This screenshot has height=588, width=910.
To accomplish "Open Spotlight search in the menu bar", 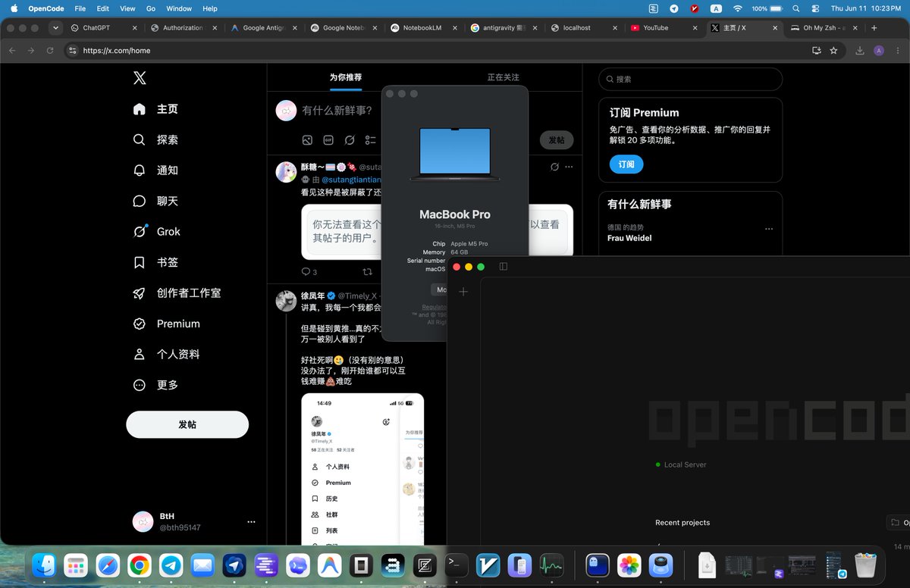I will click(795, 8).
